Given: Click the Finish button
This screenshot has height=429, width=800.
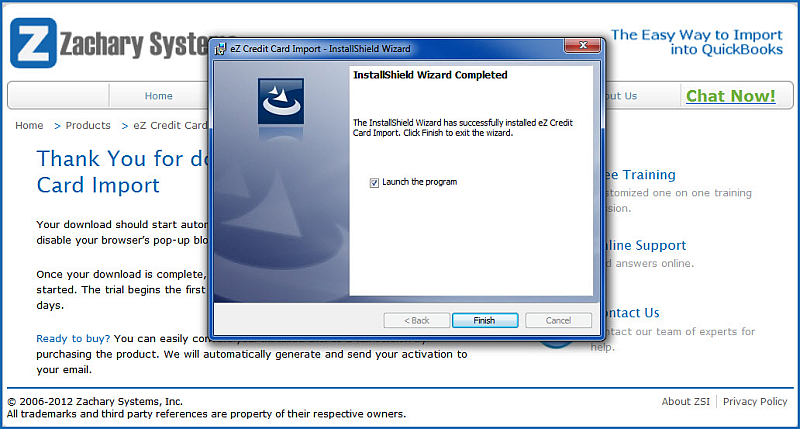Looking at the screenshot, I should (485, 320).
